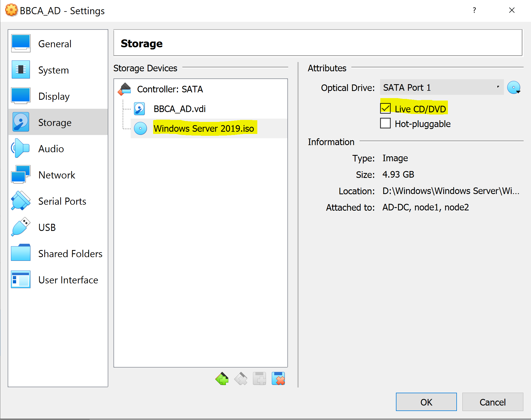
Task: Click the Shared Folders folder icon
Action: (x=21, y=252)
